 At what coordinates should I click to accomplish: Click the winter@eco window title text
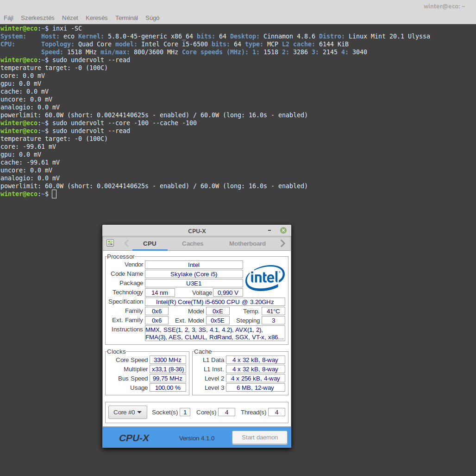tap(444, 6)
